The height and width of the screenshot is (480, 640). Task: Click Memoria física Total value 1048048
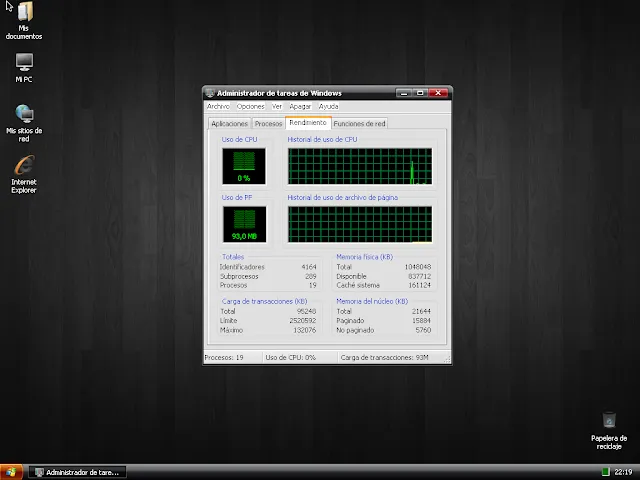(x=418, y=267)
